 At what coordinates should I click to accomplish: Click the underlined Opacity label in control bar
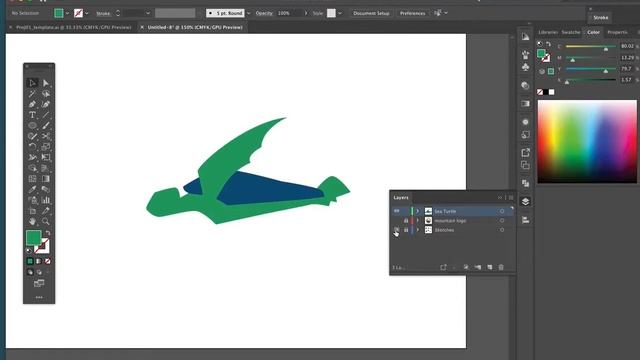click(x=264, y=13)
